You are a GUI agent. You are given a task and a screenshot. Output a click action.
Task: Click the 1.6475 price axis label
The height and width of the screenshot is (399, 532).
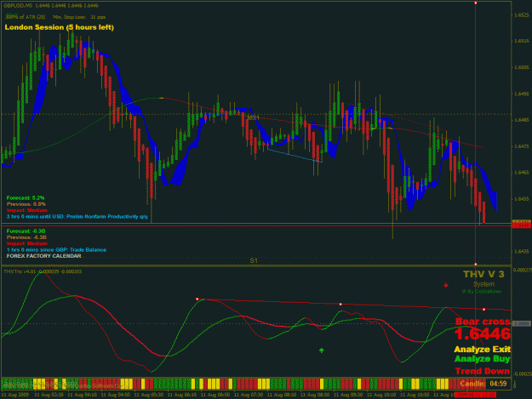[x=522, y=146]
